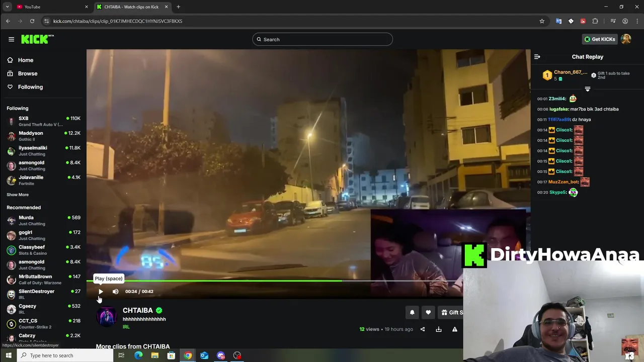Click Charon_667 top gifter name
This screenshot has width=644, height=362.
click(x=571, y=72)
